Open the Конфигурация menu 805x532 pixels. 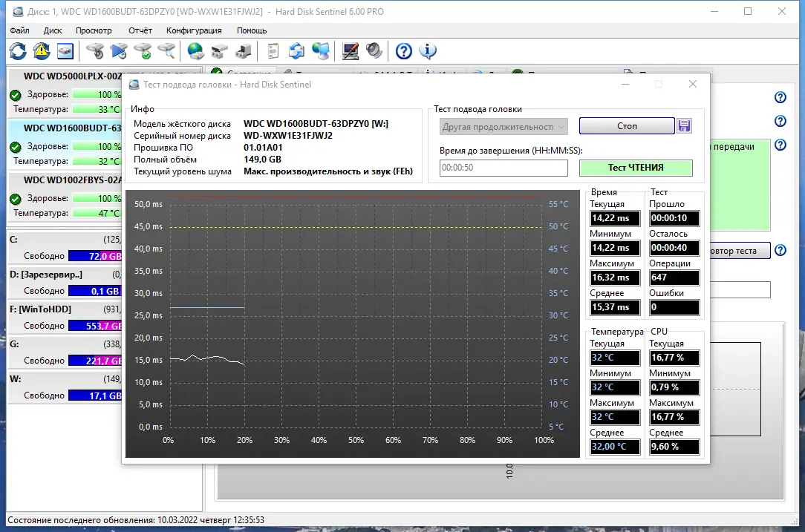[x=194, y=30]
